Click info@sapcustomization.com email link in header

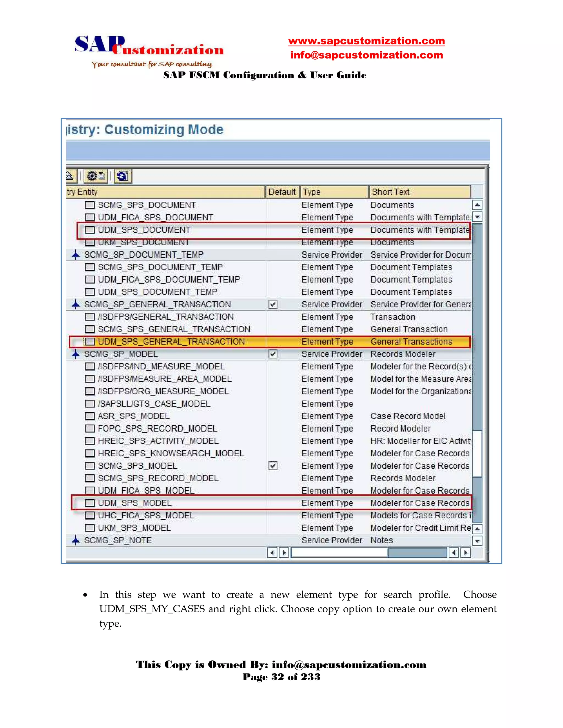point(366,55)
